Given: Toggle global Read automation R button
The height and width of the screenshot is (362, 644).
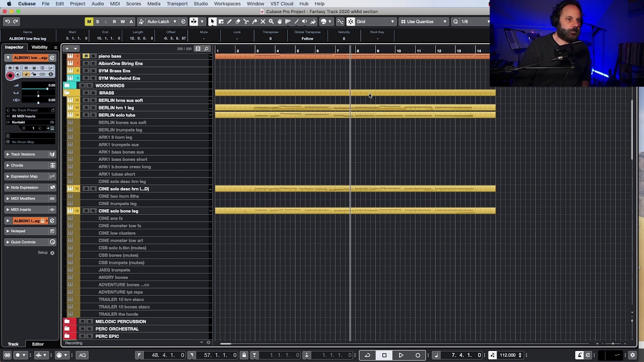Looking at the screenshot, I should pos(114,21).
